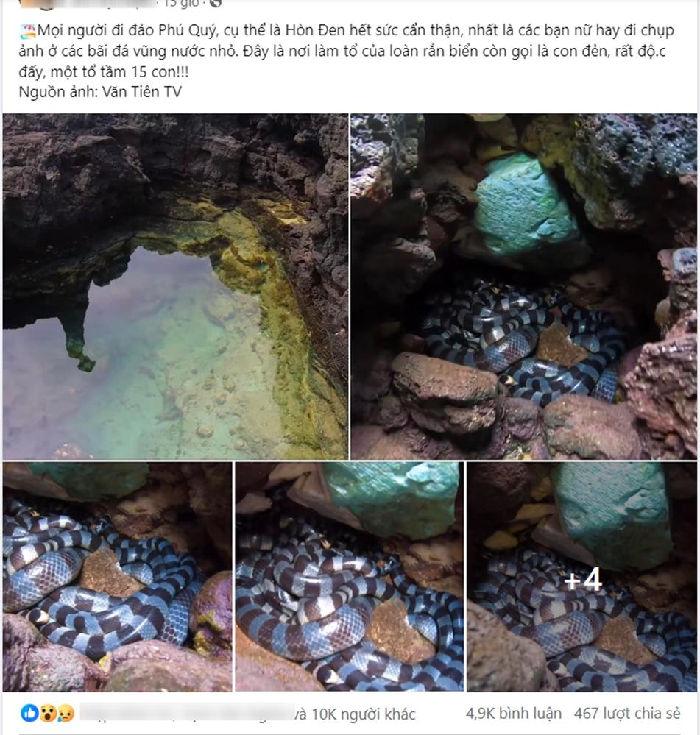Click the Nguồn ảnh: Văn Tiên TV line
This screenshot has height=735, width=700.
tap(100, 92)
